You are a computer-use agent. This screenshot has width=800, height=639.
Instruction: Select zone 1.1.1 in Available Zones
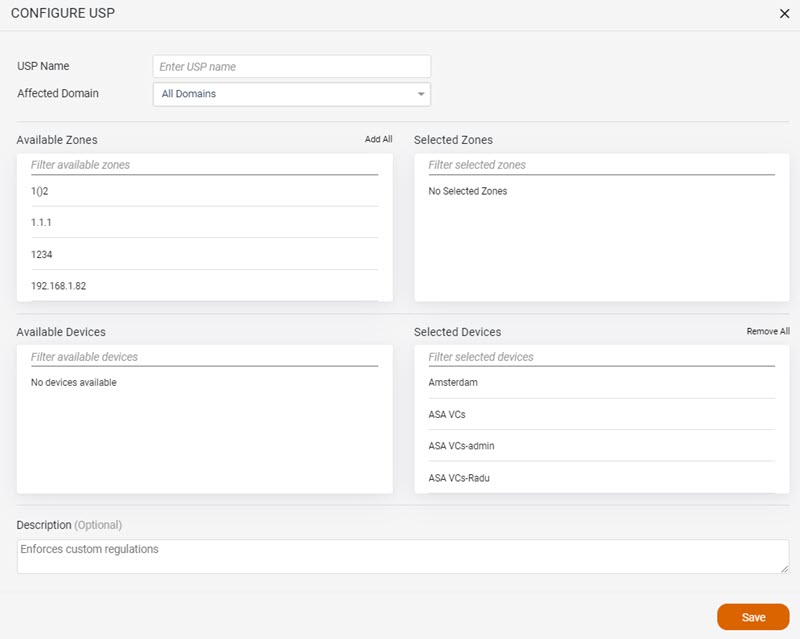[204, 223]
